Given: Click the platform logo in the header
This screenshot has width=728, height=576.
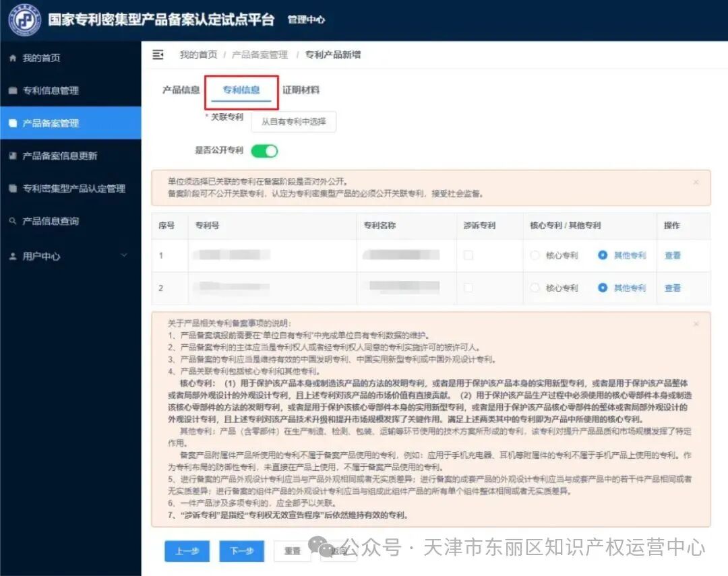Looking at the screenshot, I should pyautogui.click(x=24, y=20).
